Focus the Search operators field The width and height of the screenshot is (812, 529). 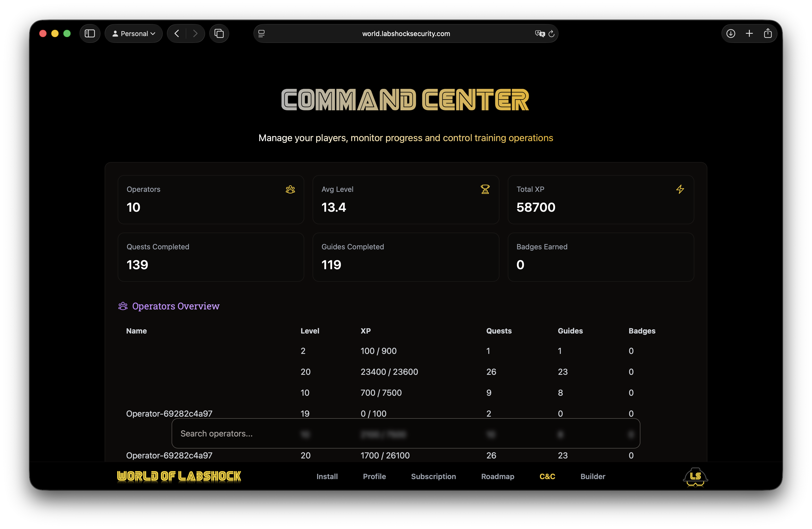406,434
